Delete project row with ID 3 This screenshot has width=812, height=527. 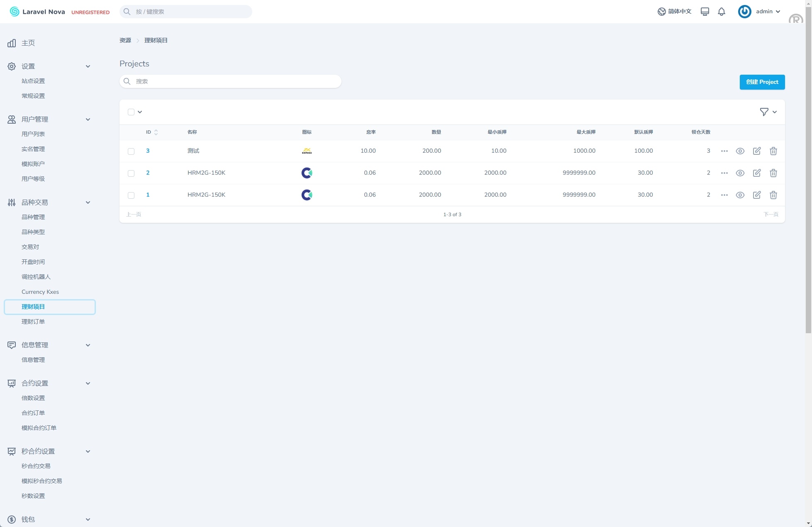tap(773, 151)
